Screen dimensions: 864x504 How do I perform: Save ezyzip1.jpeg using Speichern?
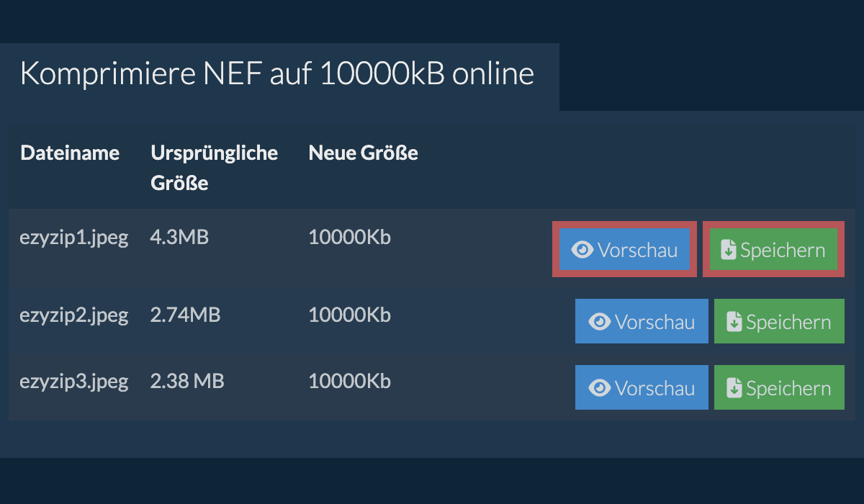[x=773, y=250]
